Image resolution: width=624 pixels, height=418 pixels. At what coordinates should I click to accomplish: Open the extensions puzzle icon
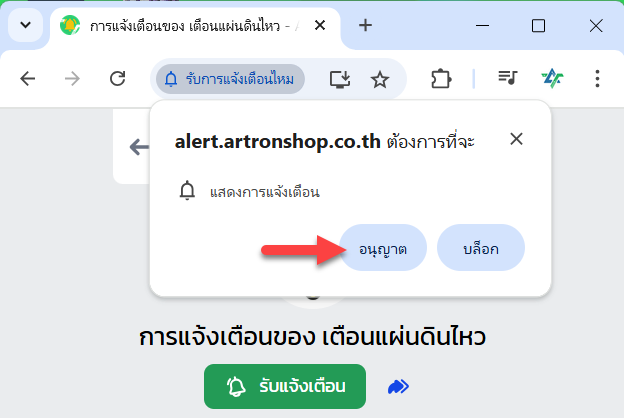(441, 78)
